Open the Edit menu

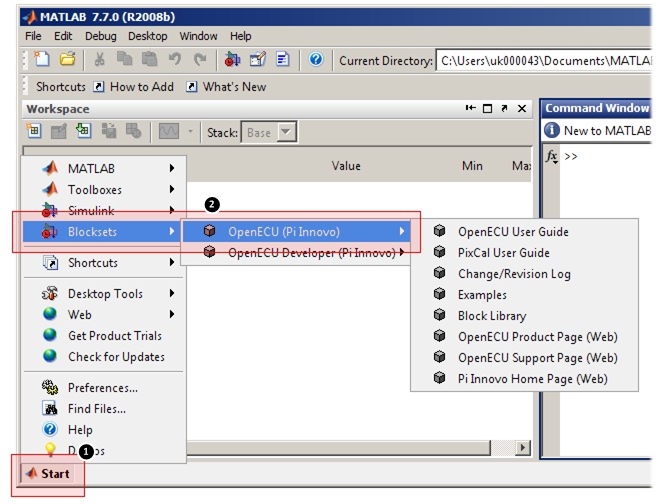(x=63, y=36)
